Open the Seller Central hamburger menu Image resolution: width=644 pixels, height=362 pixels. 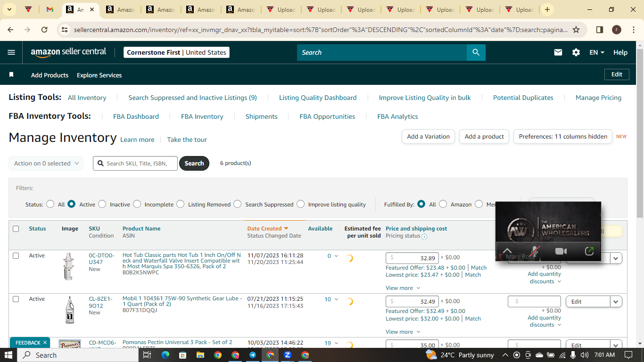pyautogui.click(x=11, y=52)
